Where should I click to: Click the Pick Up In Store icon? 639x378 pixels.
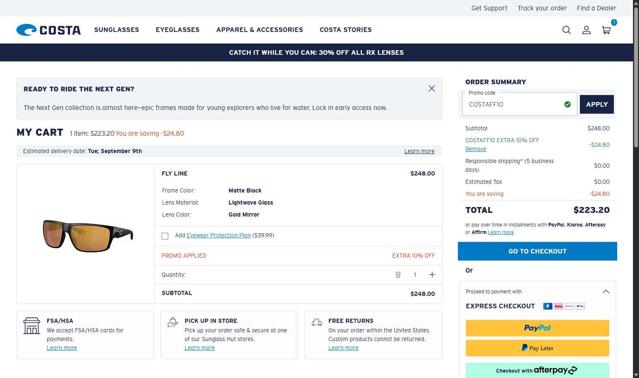tap(172, 322)
